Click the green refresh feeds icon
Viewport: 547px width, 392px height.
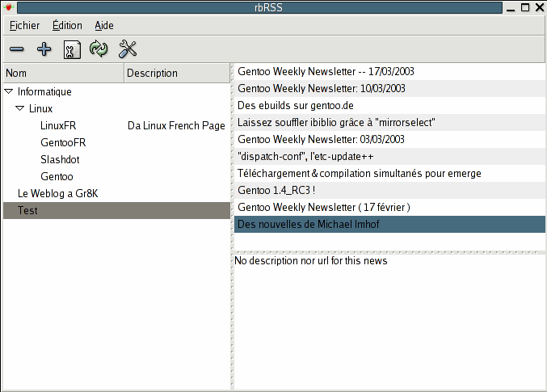[x=99, y=50]
